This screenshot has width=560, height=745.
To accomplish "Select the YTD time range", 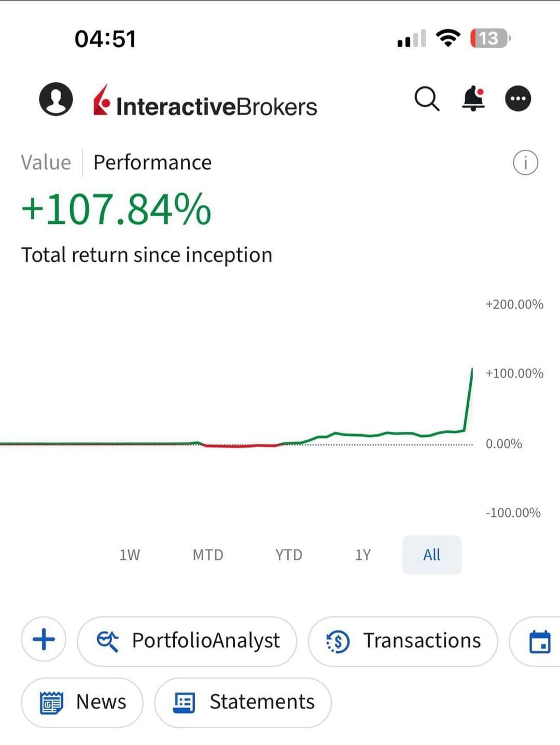I will [289, 555].
